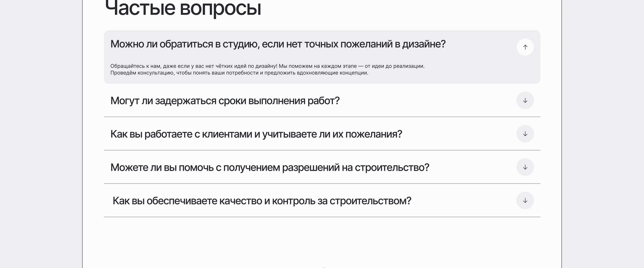
Task: Click down-arrow icon for the quality control question
Action: click(x=525, y=201)
